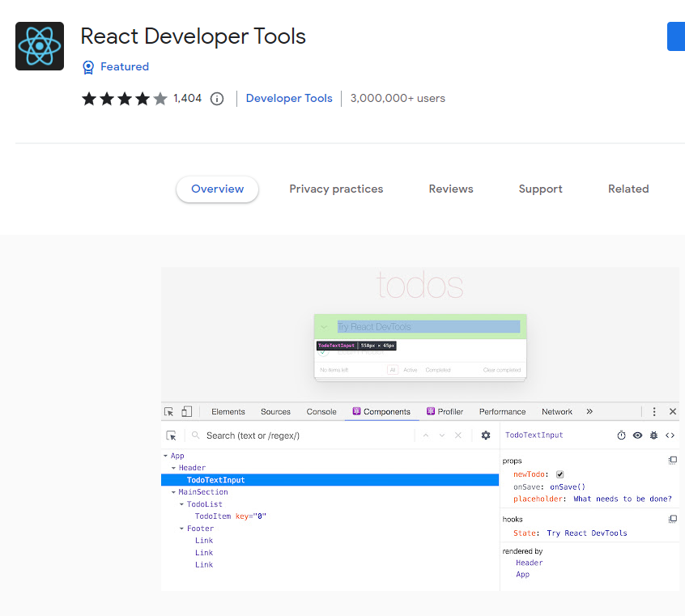Copy hooks to clipboard icon

click(673, 519)
